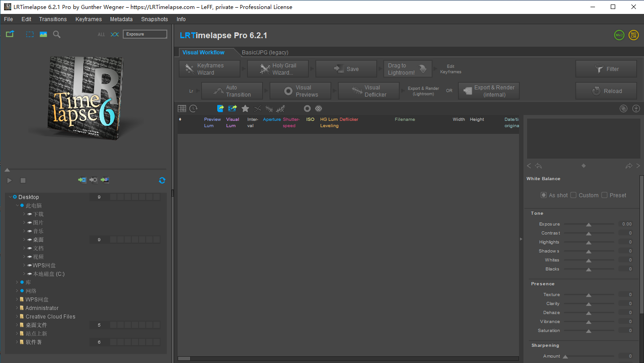Image resolution: width=644 pixels, height=363 pixels.
Task: Click the blue refresh arrows icon
Action: [x=162, y=180]
